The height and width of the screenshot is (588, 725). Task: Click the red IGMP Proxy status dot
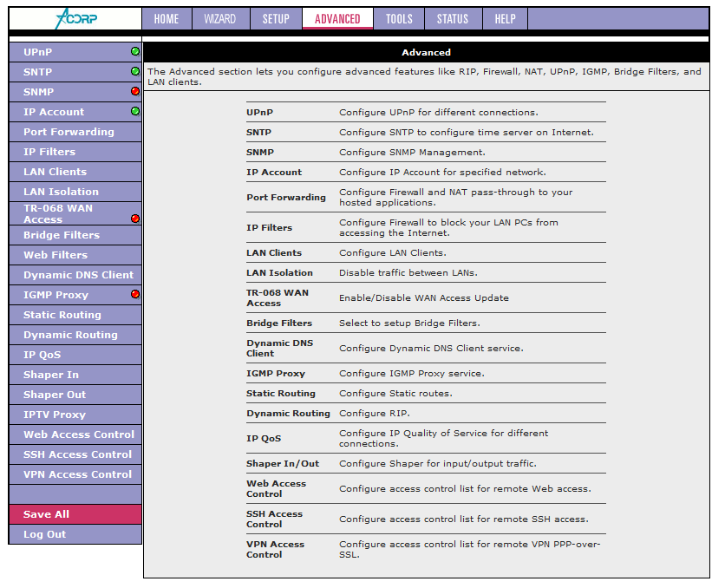[135, 295]
